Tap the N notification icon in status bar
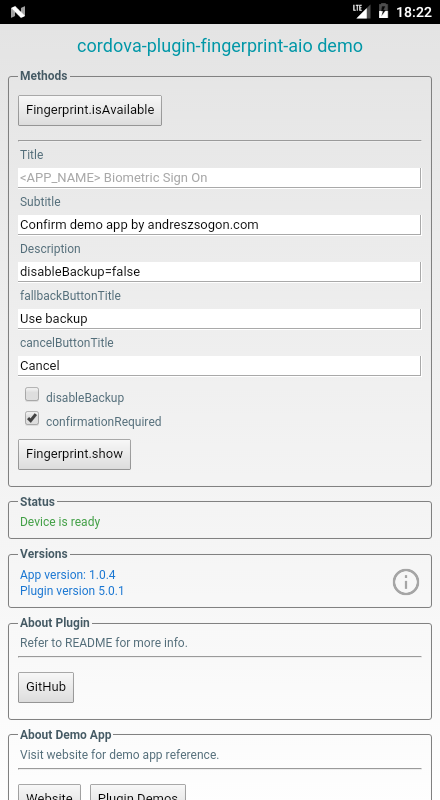 click(17, 12)
